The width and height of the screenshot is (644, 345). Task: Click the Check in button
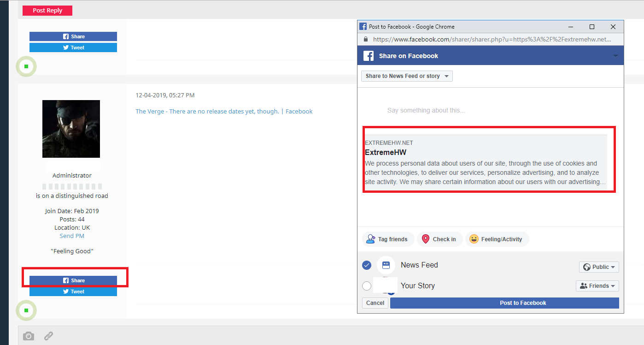[439, 239]
